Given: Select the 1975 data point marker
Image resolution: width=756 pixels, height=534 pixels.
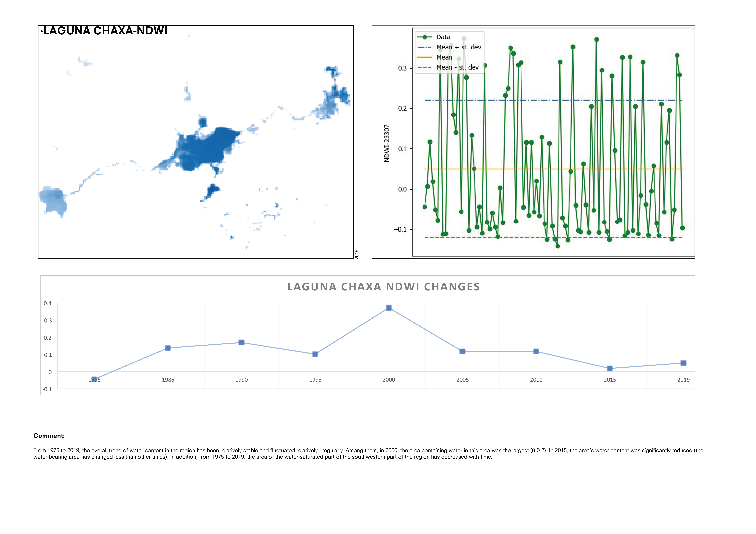Looking at the screenshot, I should click(94, 379).
